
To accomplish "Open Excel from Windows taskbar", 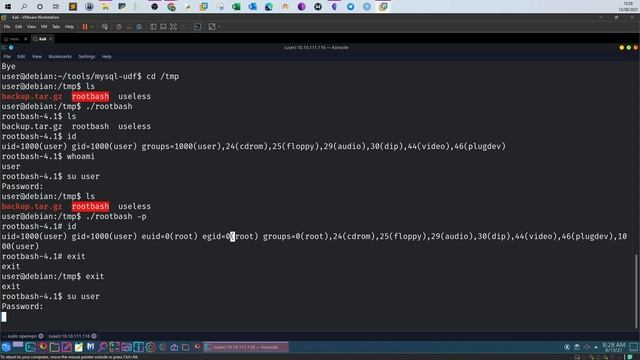I will tap(236, 7).
